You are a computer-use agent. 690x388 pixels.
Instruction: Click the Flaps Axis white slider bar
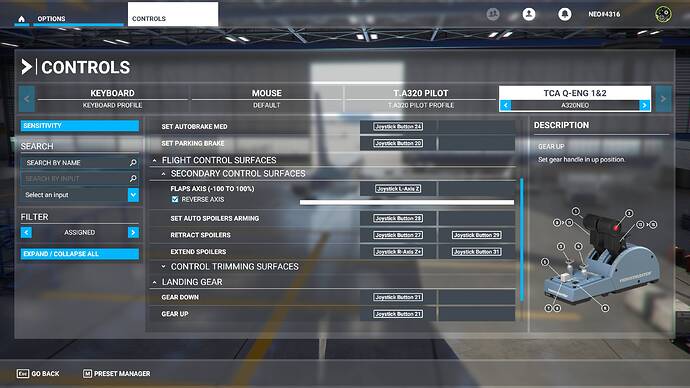(407, 202)
